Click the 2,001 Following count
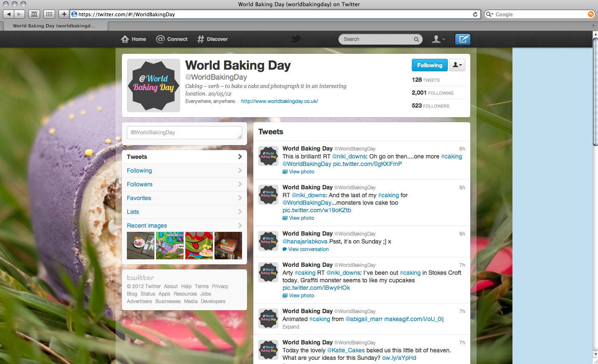This screenshot has height=364, width=598. point(433,93)
